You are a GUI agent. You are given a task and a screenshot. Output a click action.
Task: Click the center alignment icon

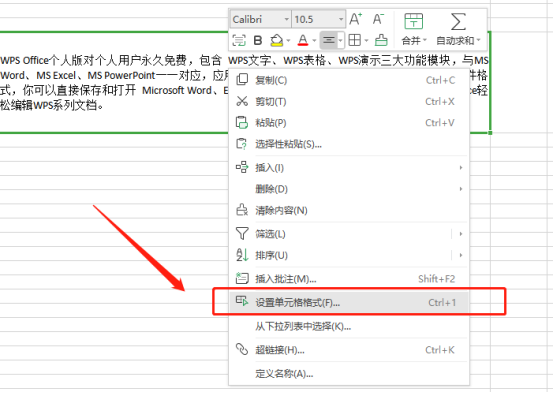(x=329, y=40)
